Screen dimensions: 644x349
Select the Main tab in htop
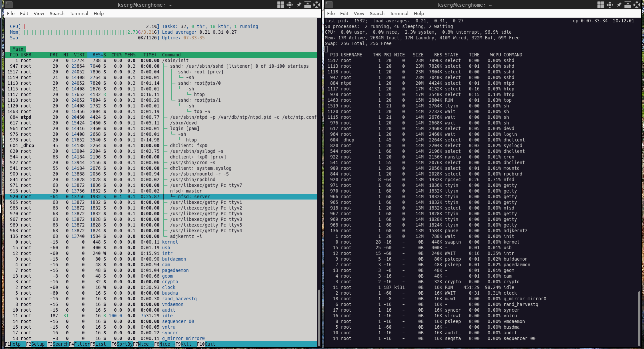(18, 49)
